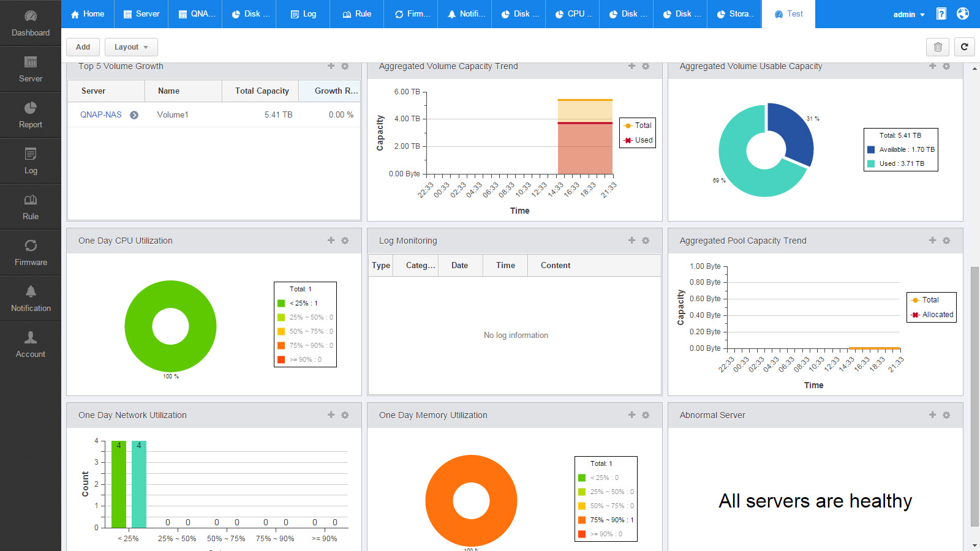980x551 pixels.
Task: Click the scrollbar up arrow
Action: [975, 69]
